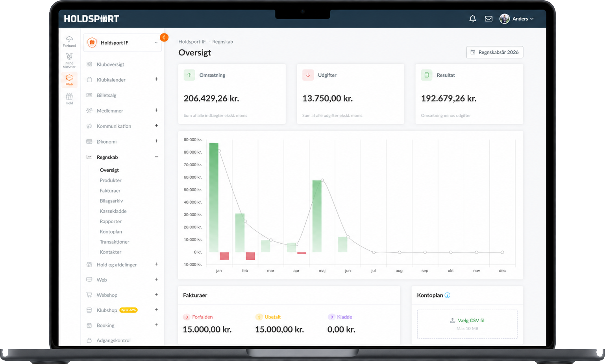Click the Forfalden invoices count badge
This screenshot has width=605, height=364.
tap(187, 317)
